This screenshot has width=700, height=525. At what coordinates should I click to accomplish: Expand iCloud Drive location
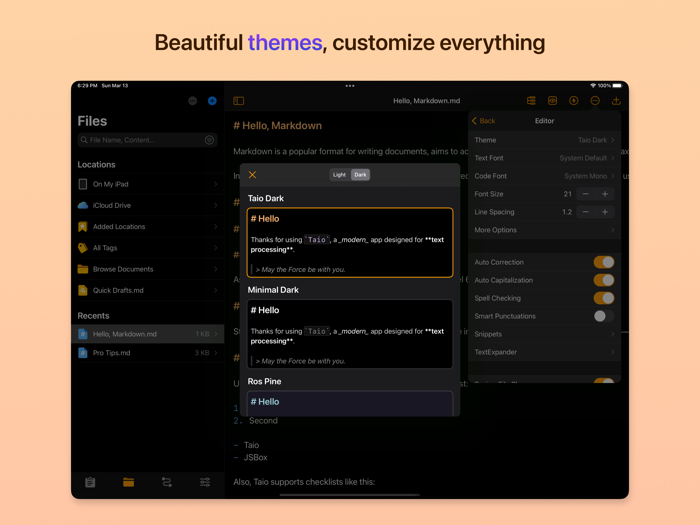(148, 205)
